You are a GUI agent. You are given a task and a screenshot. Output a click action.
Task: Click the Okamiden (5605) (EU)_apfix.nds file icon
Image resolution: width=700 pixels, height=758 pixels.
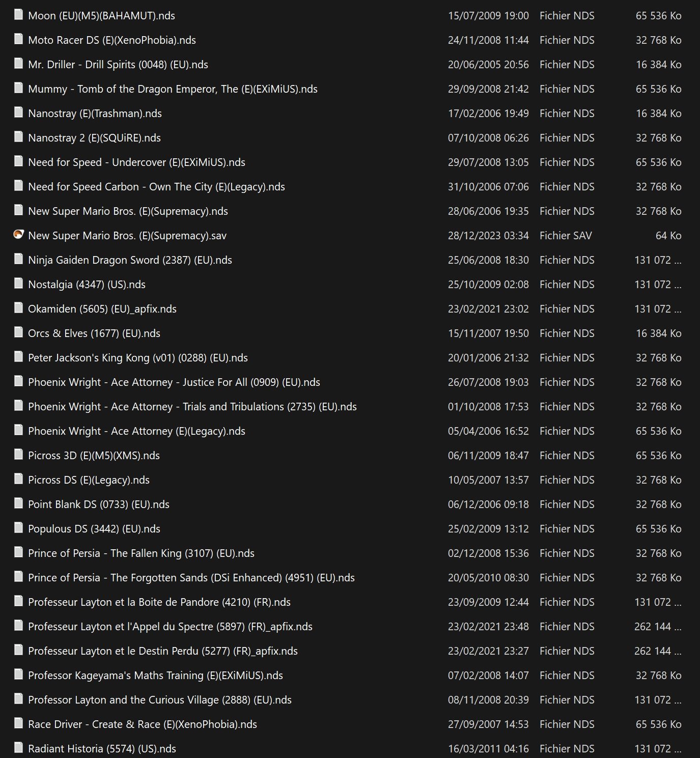pyautogui.click(x=18, y=308)
